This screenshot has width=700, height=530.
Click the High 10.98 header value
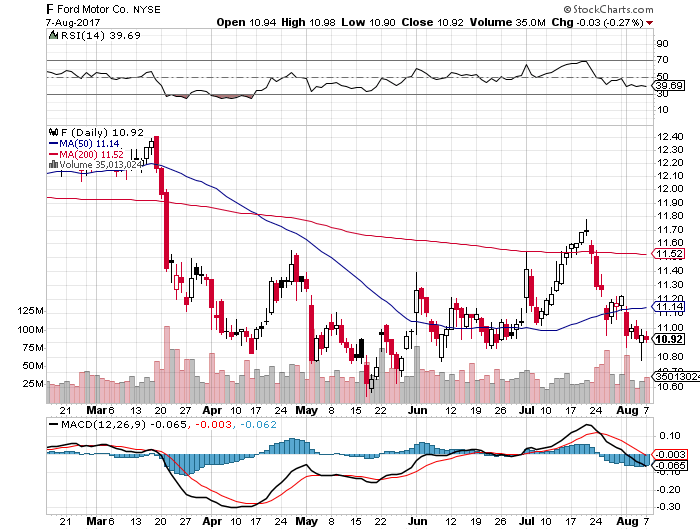click(x=308, y=22)
